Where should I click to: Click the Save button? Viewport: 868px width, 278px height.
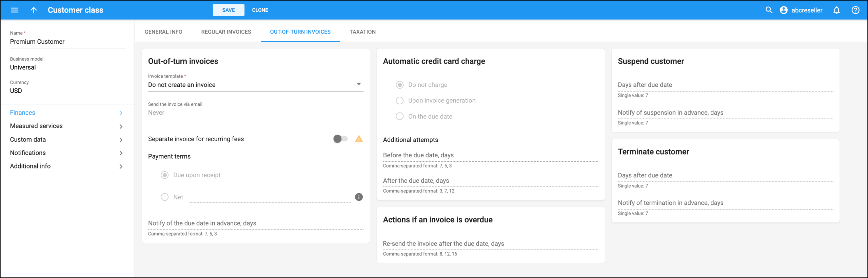[229, 10]
